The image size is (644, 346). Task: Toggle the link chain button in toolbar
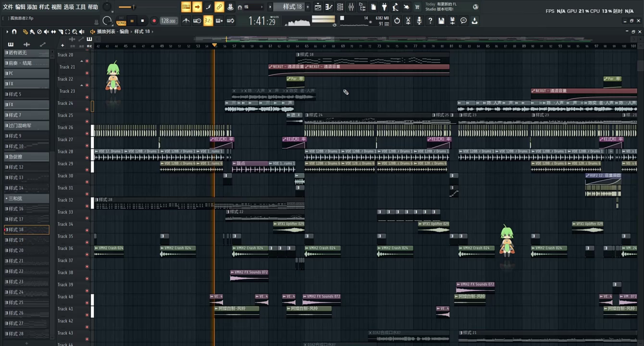[219, 7]
